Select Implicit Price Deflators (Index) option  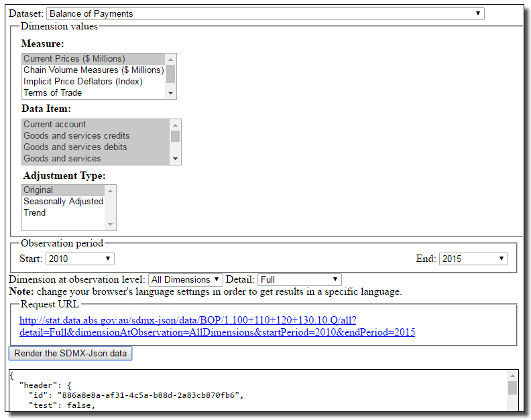pos(82,82)
